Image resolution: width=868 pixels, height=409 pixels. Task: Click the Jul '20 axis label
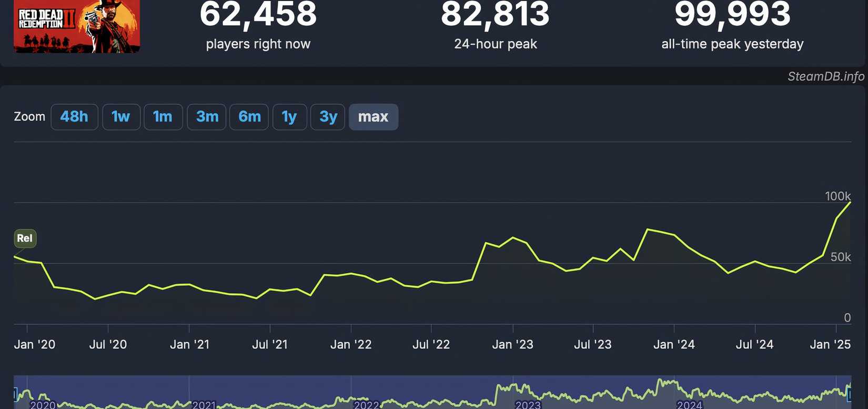[x=108, y=344]
